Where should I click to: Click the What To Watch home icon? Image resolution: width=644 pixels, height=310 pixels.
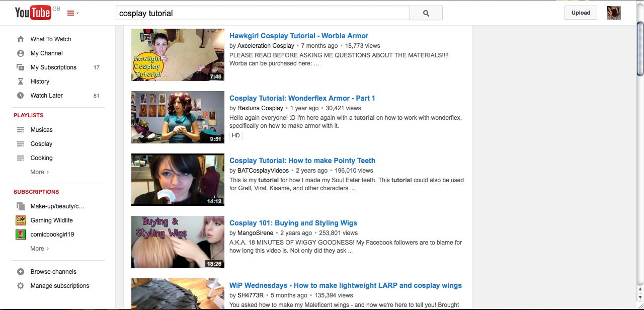pyautogui.click(x=21, y=39)
